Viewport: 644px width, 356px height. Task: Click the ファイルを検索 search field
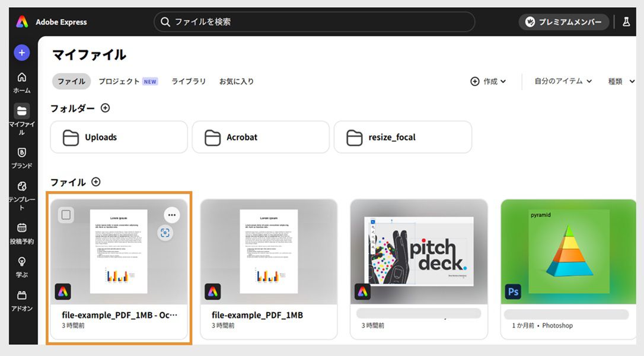tap(314, 21)
